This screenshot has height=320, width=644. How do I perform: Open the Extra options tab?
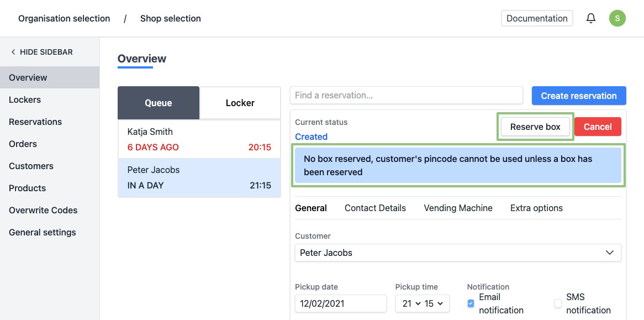coord(536,208)
